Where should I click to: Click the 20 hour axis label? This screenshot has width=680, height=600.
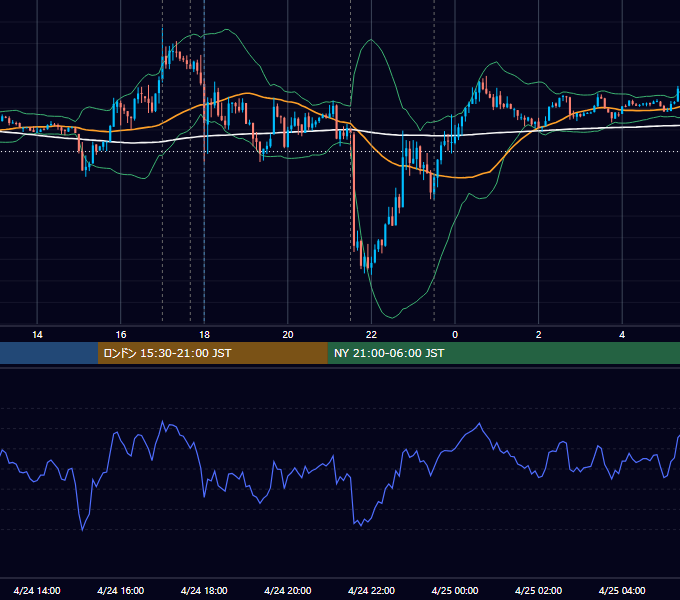pos(288,335)
